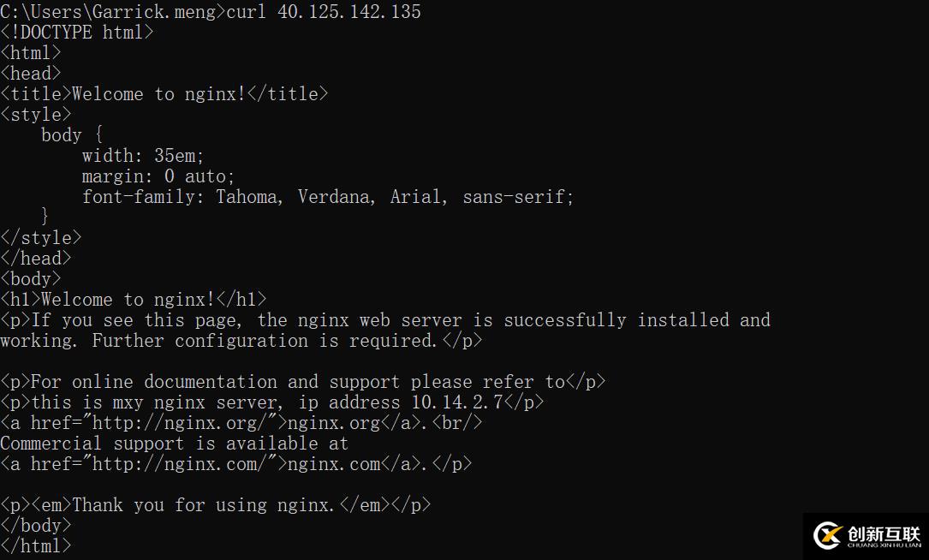Click the C:\Users\Garrick.meng prompt path
This screenshot has width=929, height=560.
[x=109, y=11]
